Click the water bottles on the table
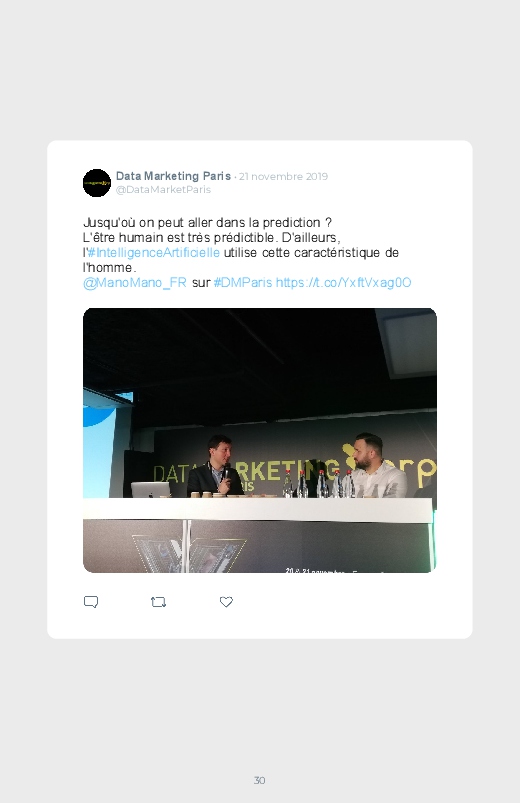This screenshot has height=803, width=520. pos(320,484)
